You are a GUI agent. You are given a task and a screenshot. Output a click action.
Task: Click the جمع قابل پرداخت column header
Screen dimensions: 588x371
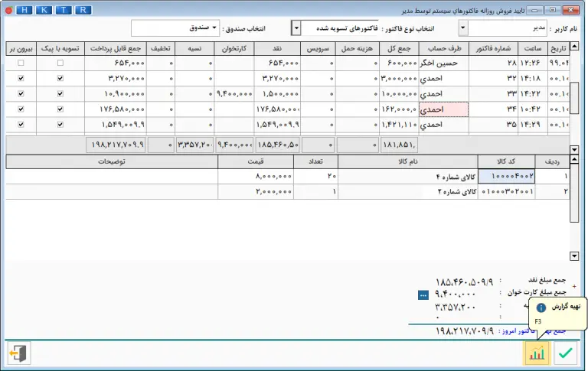point(115,47)
